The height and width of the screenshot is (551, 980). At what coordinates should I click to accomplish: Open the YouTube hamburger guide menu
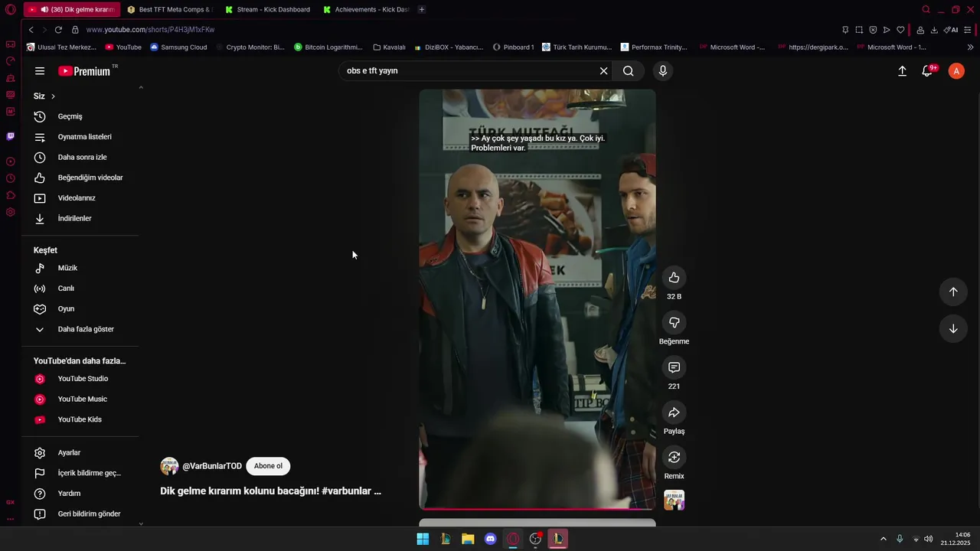coord(40,71)
